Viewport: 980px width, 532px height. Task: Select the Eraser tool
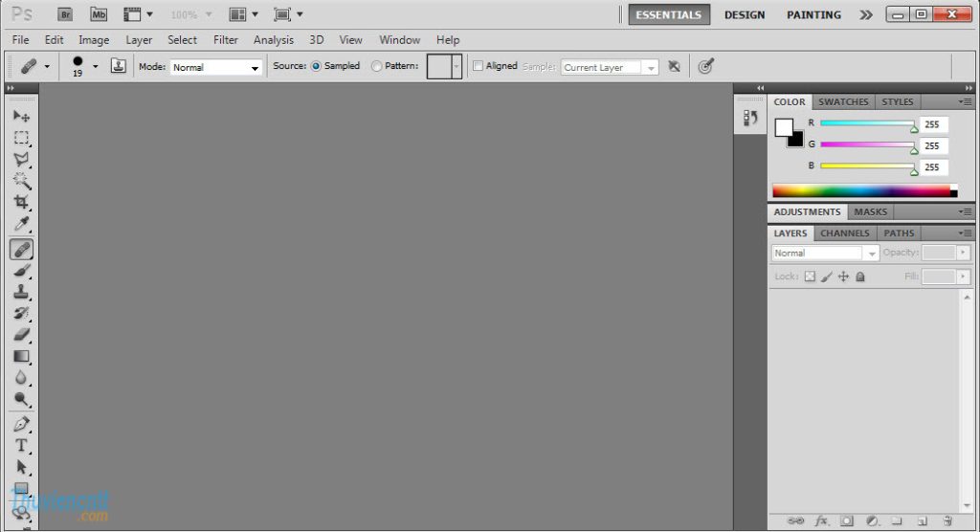click(21, 335)
